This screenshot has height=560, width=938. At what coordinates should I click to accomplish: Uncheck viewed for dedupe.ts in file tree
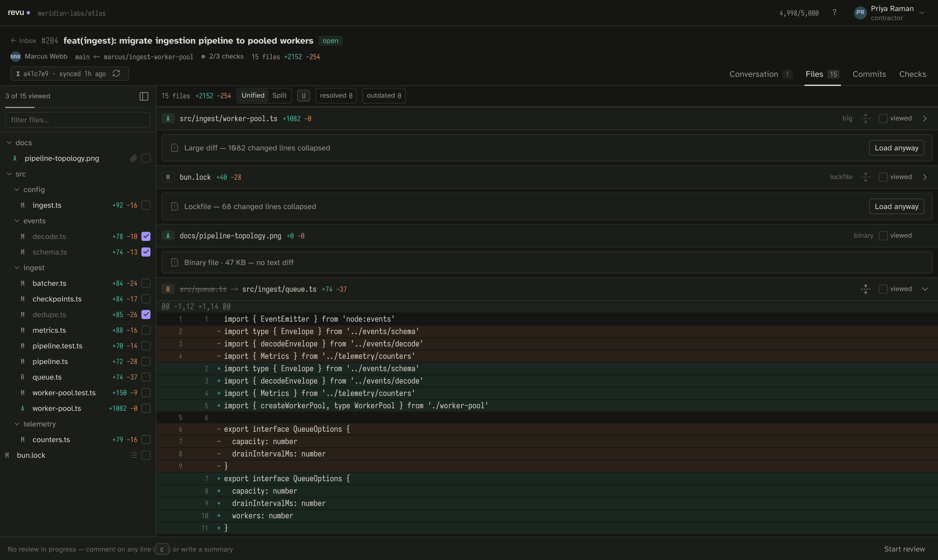[146, 315]
